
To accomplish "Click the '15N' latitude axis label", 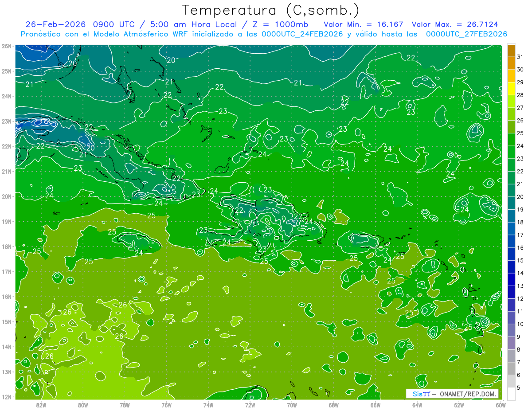I will point(6,321).
